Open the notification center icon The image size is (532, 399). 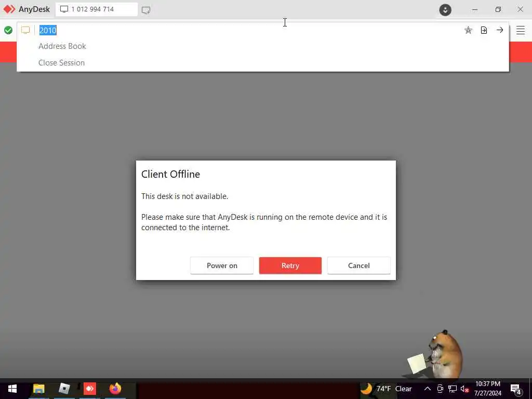click(x=516, y=390)
